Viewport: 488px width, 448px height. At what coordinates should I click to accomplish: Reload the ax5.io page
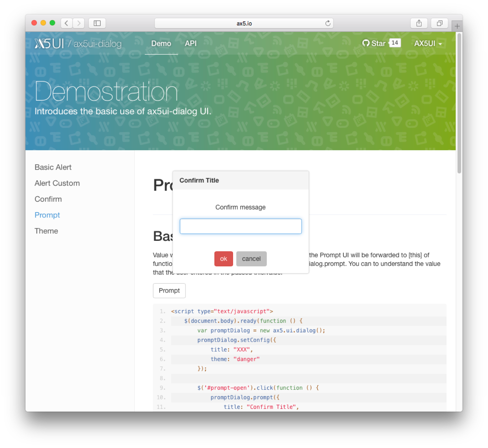(328, 23)
